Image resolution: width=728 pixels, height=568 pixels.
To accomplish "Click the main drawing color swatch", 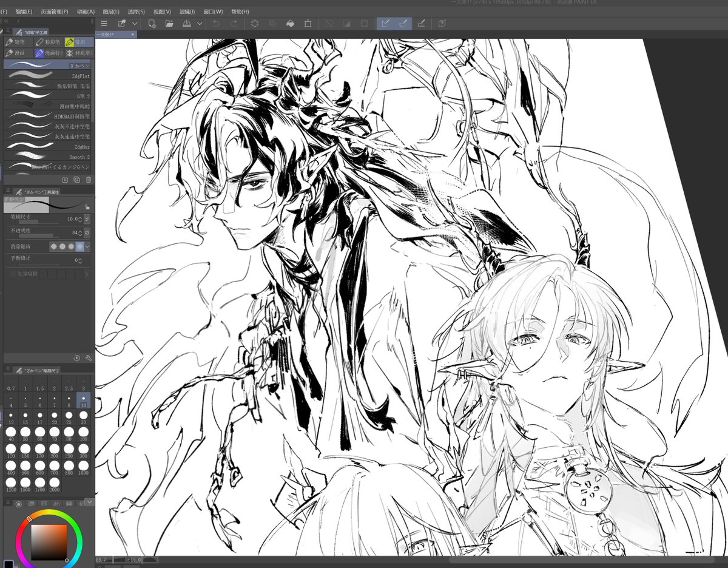I will [x=8, y=564].
